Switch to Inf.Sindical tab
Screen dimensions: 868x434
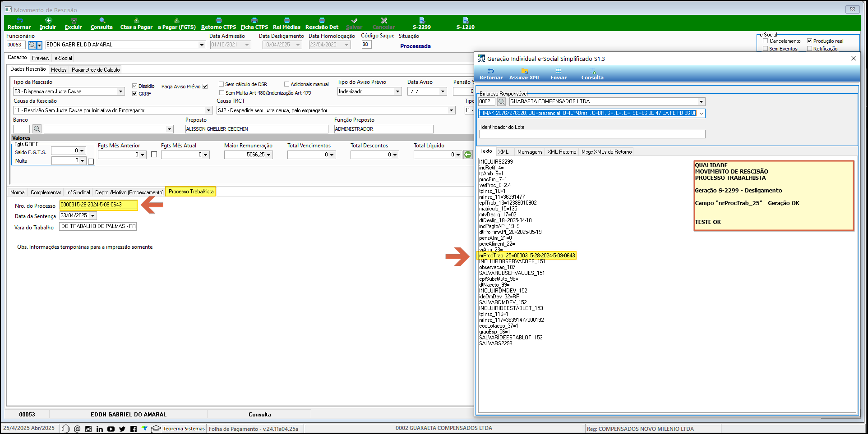click(78, 192)
